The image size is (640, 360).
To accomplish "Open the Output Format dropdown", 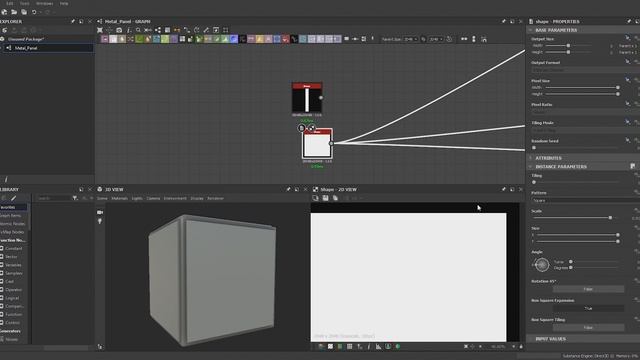I will pyautogui.click(x=585, y=70).
